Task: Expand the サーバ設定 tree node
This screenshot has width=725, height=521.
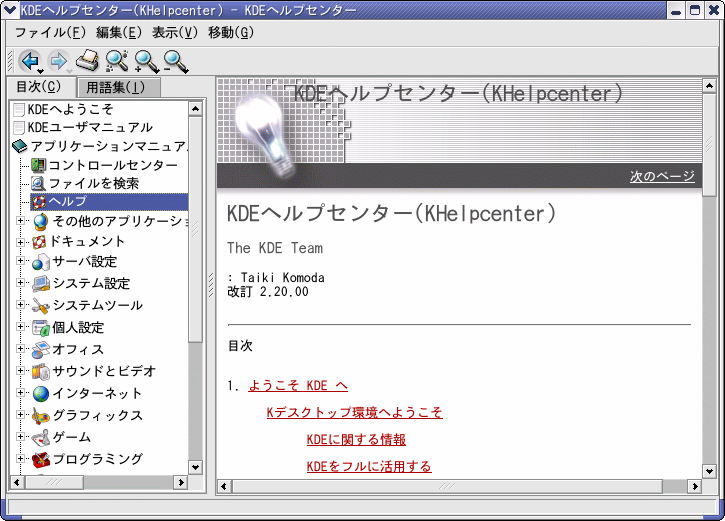Action: [20, 260]
